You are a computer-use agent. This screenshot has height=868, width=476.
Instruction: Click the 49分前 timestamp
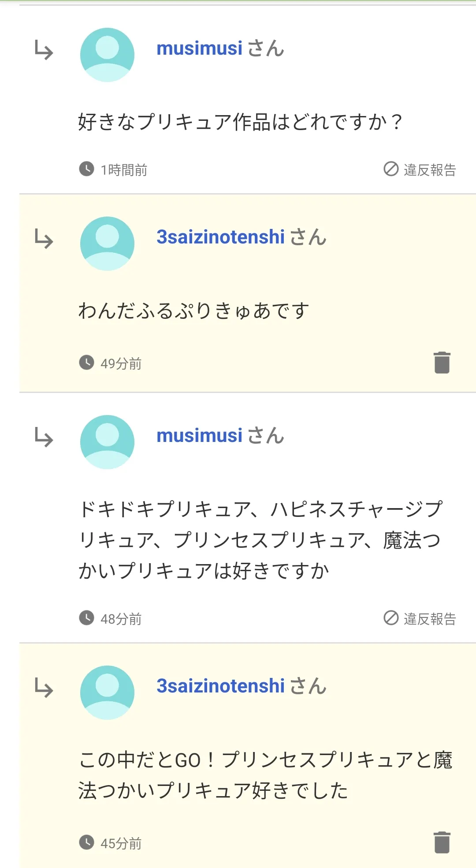click(x=121, y=363)
